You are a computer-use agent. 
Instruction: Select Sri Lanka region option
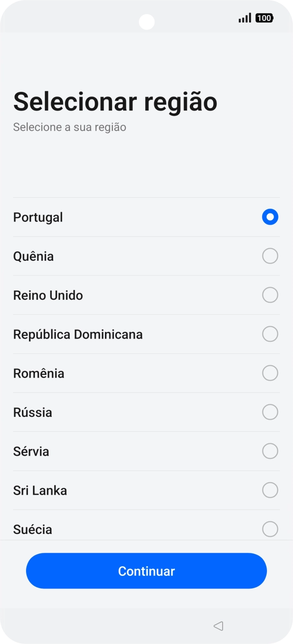pyautogui.click(x=270, y=490)
